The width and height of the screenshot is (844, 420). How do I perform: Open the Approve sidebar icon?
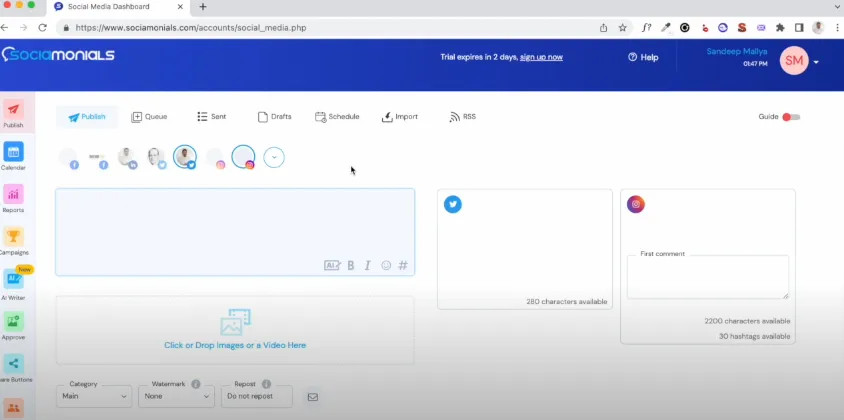click(x=13, y=322)
